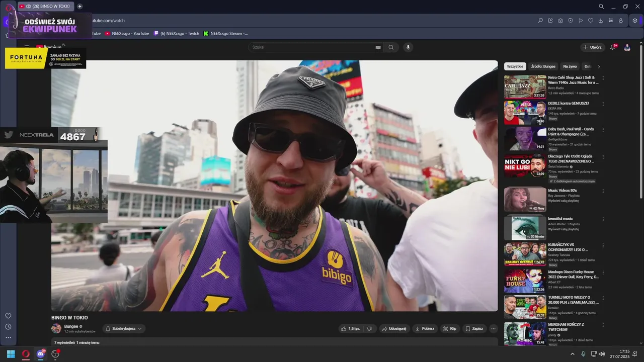Open more actions ellipsis under video
This screenshot has width=644, height=362.
[493, 329]
